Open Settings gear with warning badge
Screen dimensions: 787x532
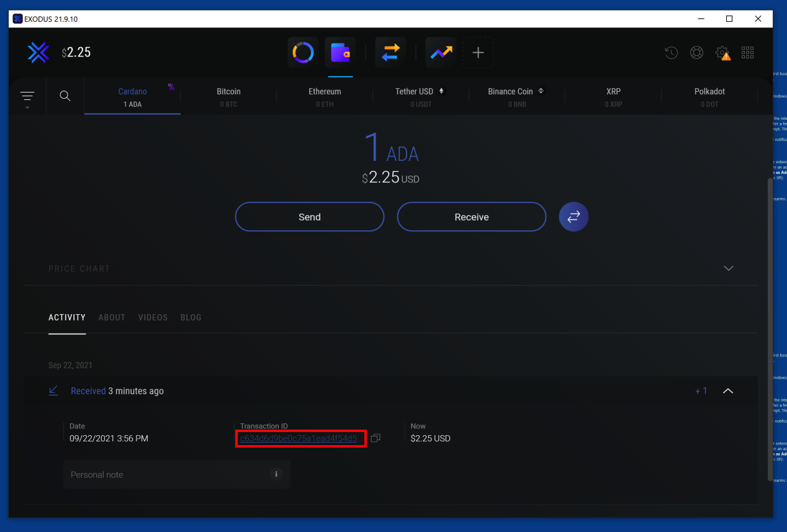(722, 53)
